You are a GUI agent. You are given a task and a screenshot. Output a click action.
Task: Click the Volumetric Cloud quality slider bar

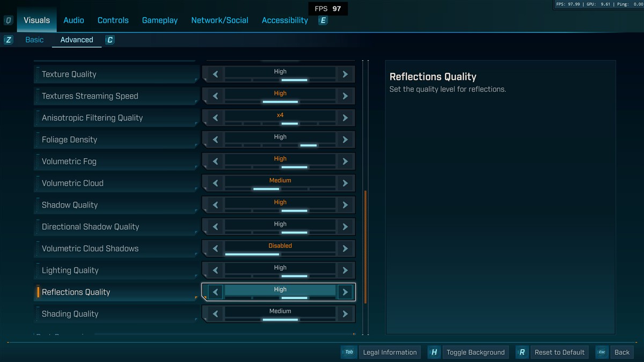tap(280, 188)
